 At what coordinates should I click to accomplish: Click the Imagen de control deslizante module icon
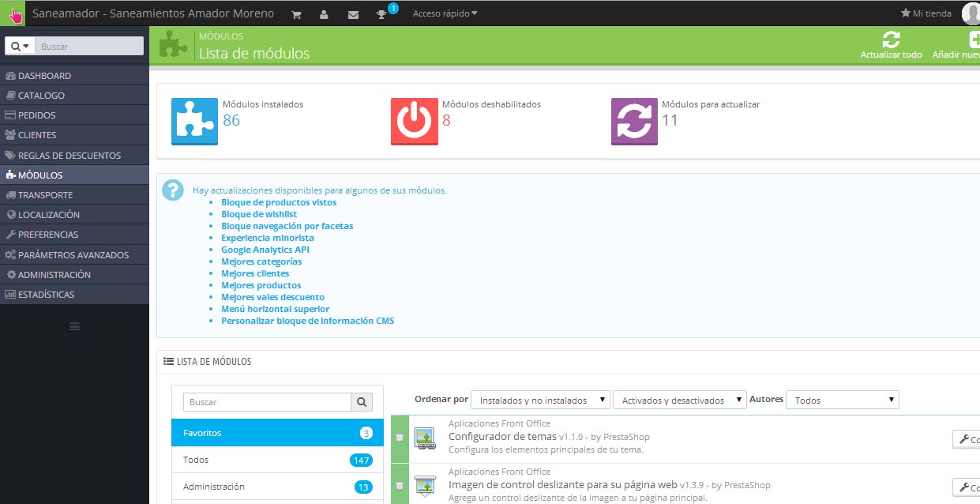[425, 486]
